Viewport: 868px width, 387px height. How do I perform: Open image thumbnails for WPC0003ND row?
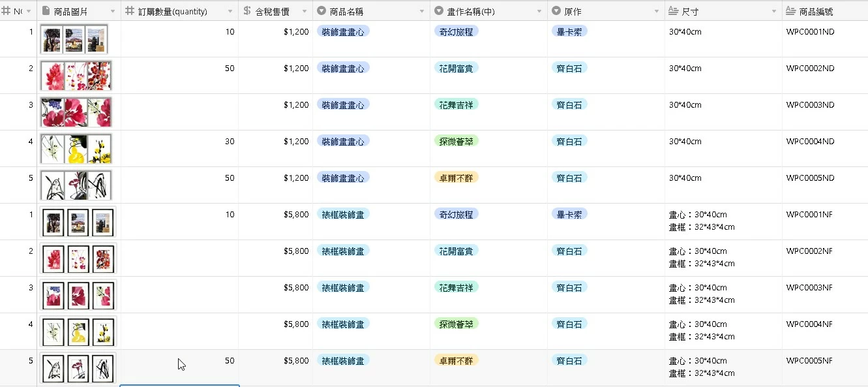(x=76, y=112)
